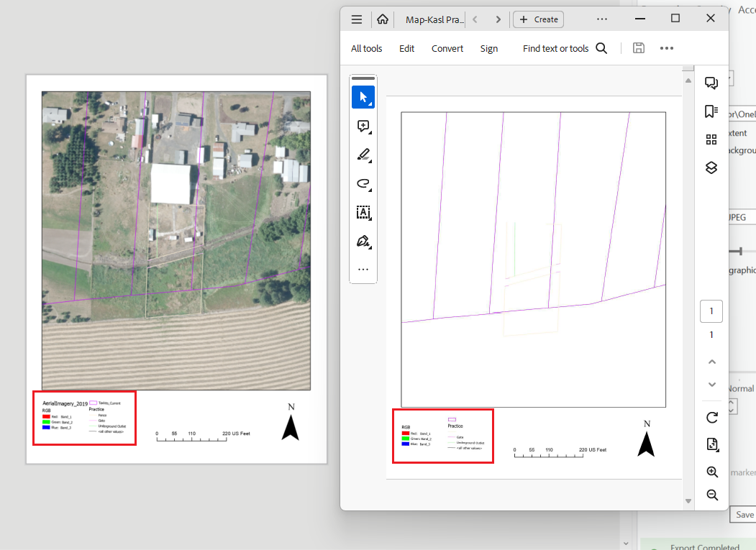Open the Fill & Sign tool
Viewport: 756px width, 550px height.
point(363,241)
